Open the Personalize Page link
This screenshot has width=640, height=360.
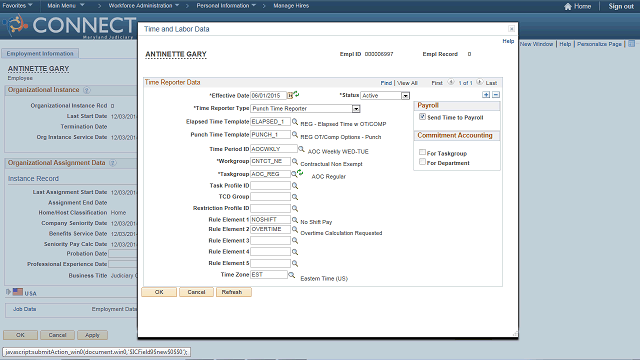pyautogui.click(x=599, y=44)
